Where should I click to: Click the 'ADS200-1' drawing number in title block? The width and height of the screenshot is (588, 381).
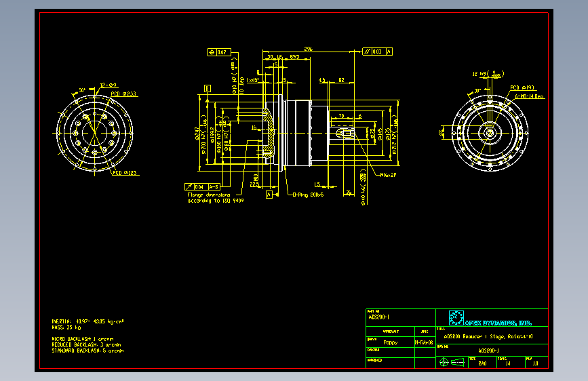(488, 350)
